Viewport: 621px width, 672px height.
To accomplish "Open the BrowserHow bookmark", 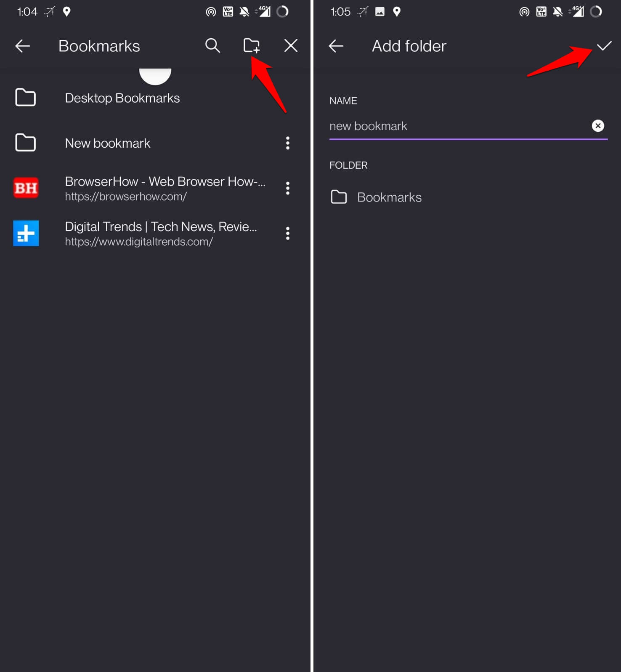I will 155,188.
